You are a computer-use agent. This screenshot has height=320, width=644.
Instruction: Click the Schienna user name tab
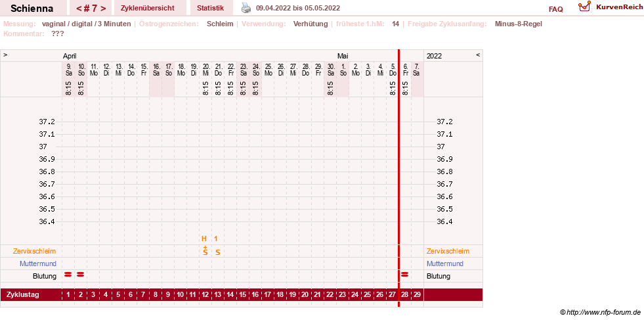pyautogui.click(x=32, y=8)
